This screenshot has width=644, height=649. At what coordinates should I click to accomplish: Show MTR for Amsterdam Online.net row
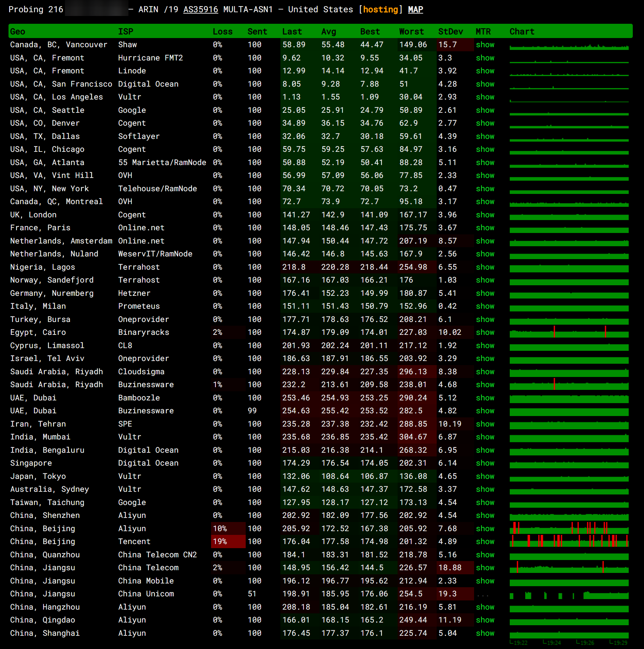tap(485, 241)
